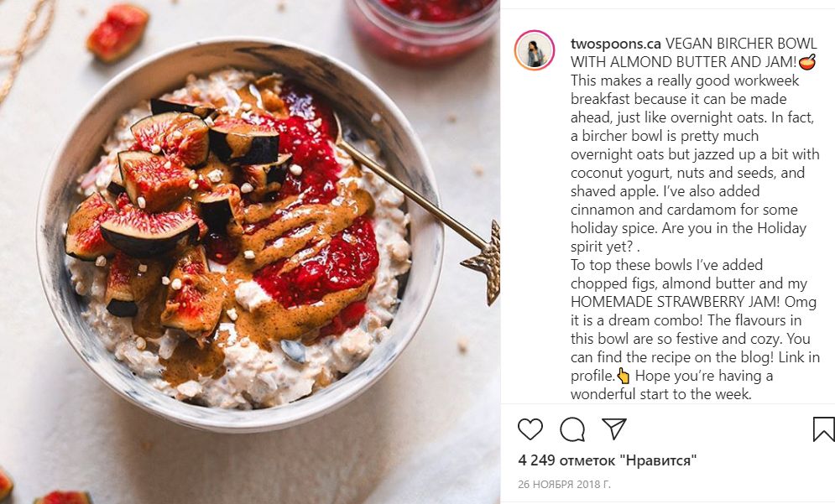Open the twospoons.ca profile avatar
Screen dimensions: 835x504
pos(534,50)
